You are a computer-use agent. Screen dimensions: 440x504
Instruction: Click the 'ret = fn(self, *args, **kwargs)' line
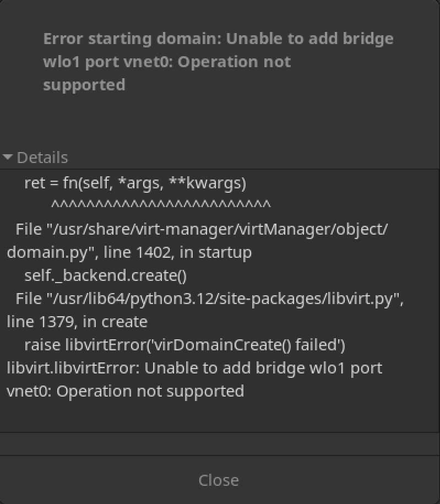point(135,183)
